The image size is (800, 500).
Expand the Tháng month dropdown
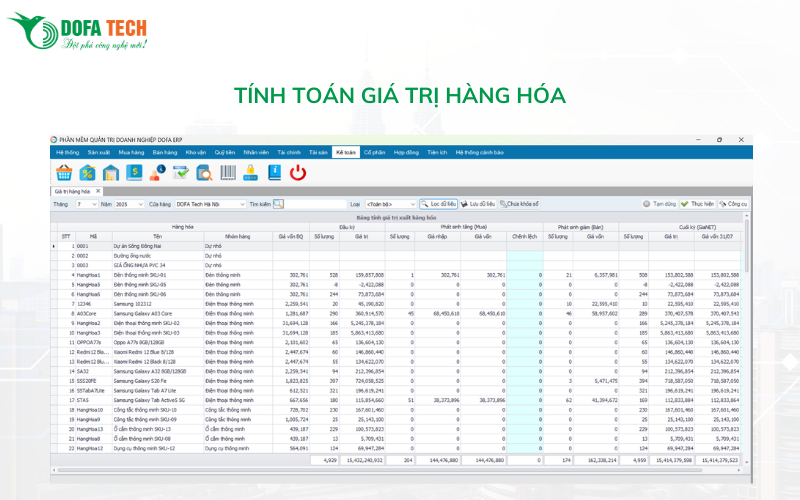coord(94,204)
